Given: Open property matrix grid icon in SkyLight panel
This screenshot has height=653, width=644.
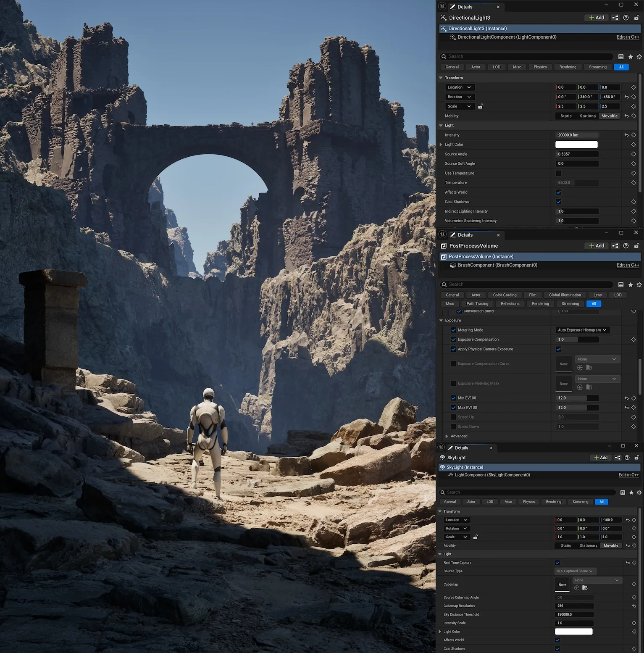Looking at the screenshot, I should pyautogui.click(x=623, y=492).
